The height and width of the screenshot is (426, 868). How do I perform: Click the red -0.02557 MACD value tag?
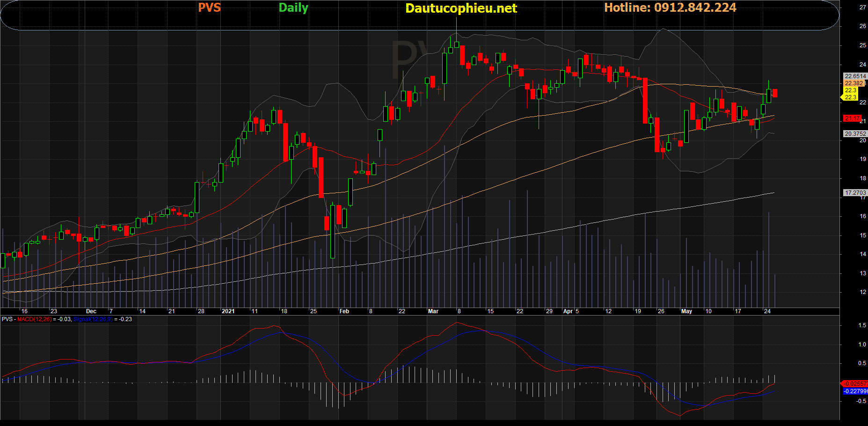(855, 383)
